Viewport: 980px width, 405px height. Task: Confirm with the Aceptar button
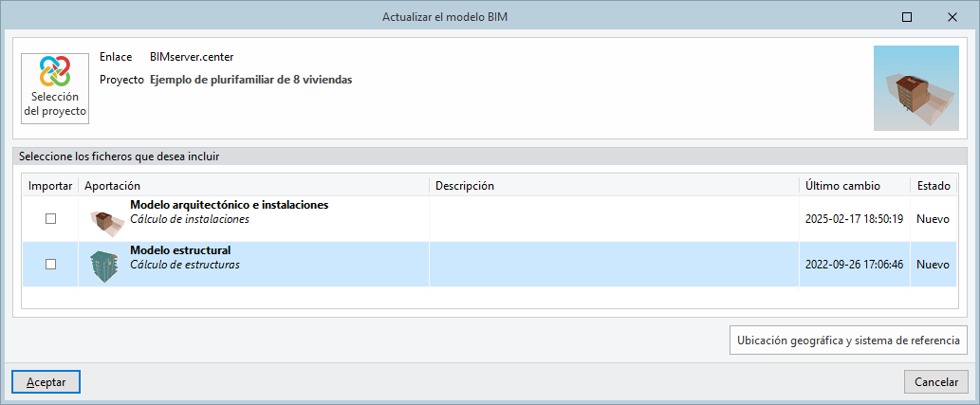[x=46, y=382]
